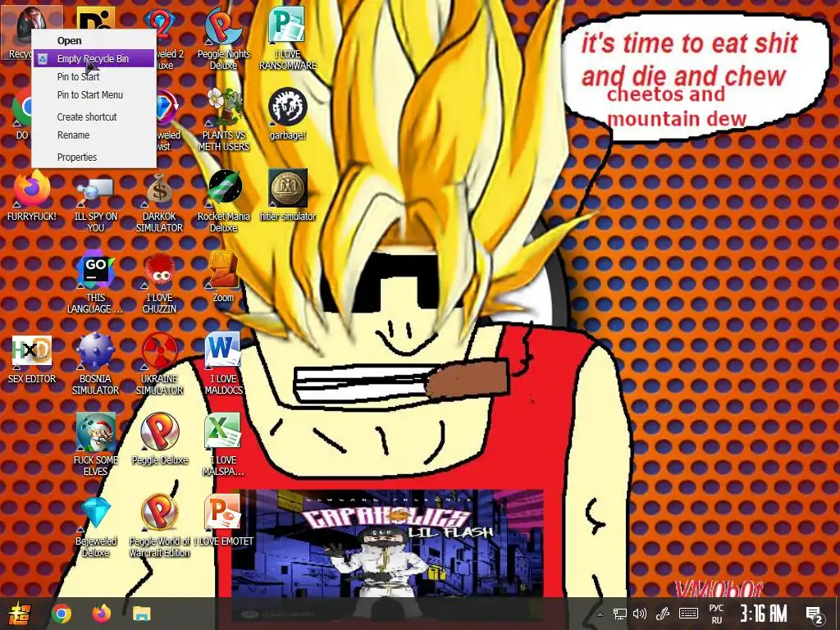
Task: Choose Open in the context menu
Action: [94, 41]
